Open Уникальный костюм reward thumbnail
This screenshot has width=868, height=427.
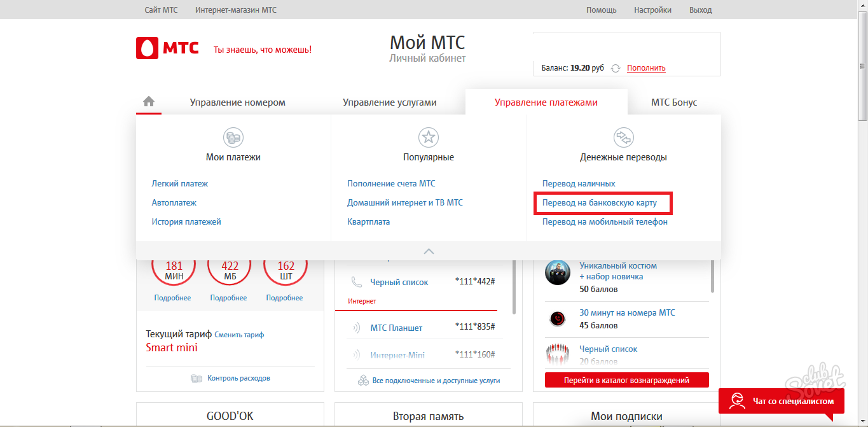tap(558, 273)
